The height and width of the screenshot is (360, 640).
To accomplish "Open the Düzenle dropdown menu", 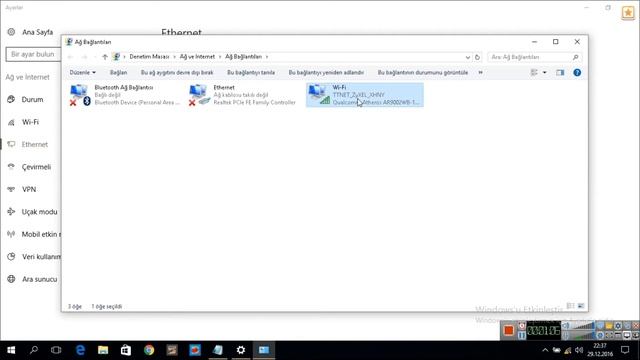I will (82, 73).
